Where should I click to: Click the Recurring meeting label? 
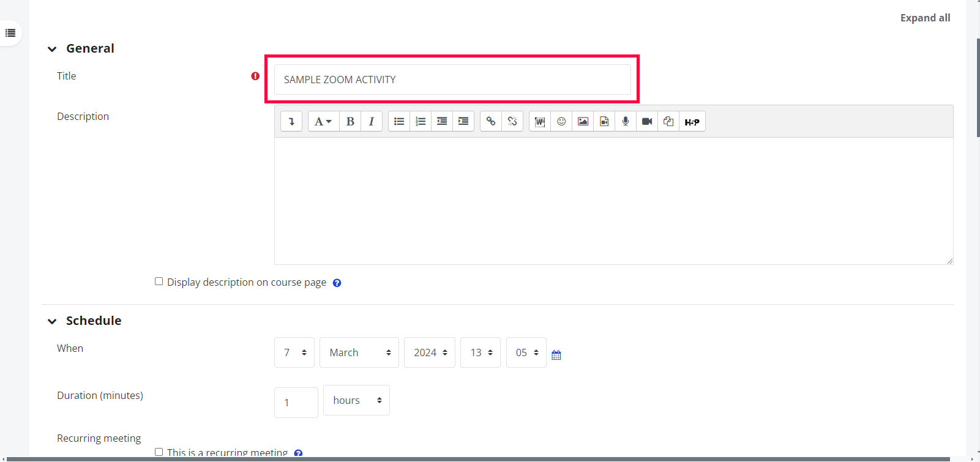(99, 438)
